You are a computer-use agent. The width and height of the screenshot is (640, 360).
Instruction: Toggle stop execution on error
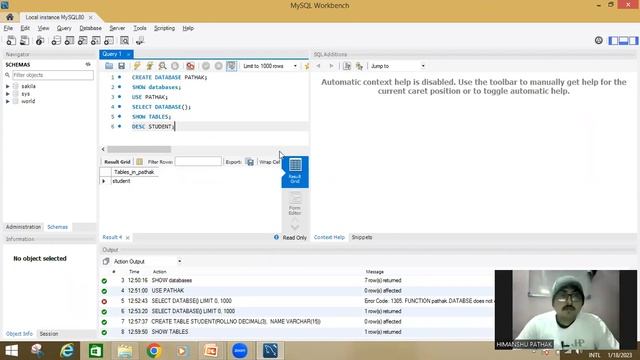pyautogui.click(x=191, y=66)
